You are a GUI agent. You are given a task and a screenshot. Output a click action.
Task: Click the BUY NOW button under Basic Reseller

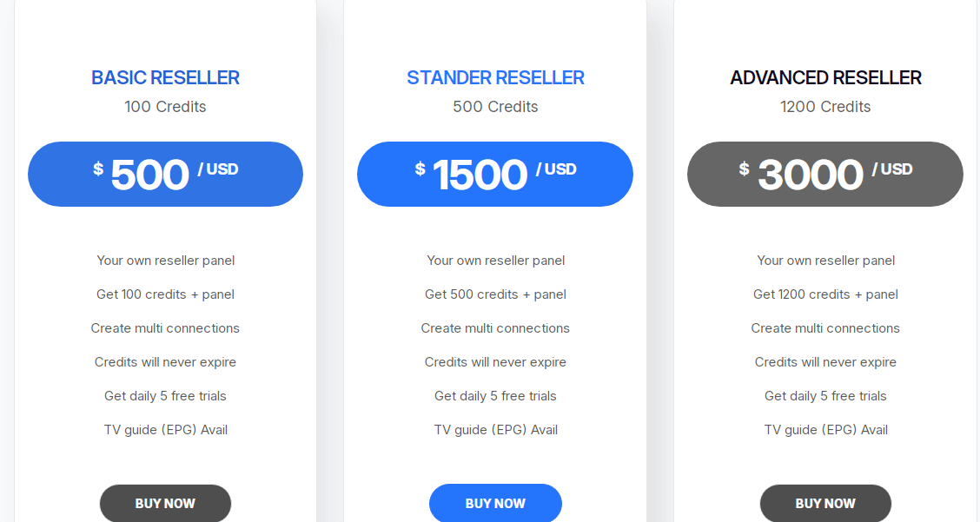click(165, 503)
